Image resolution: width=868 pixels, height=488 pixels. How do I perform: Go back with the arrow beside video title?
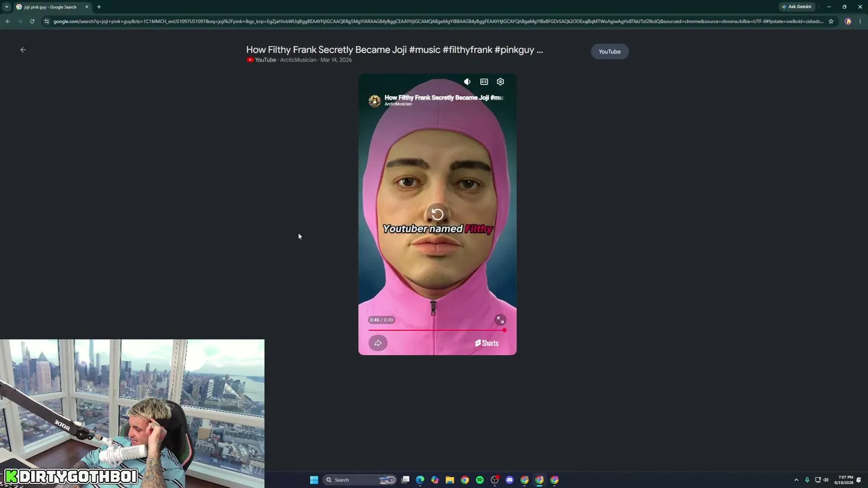(23, 49)
